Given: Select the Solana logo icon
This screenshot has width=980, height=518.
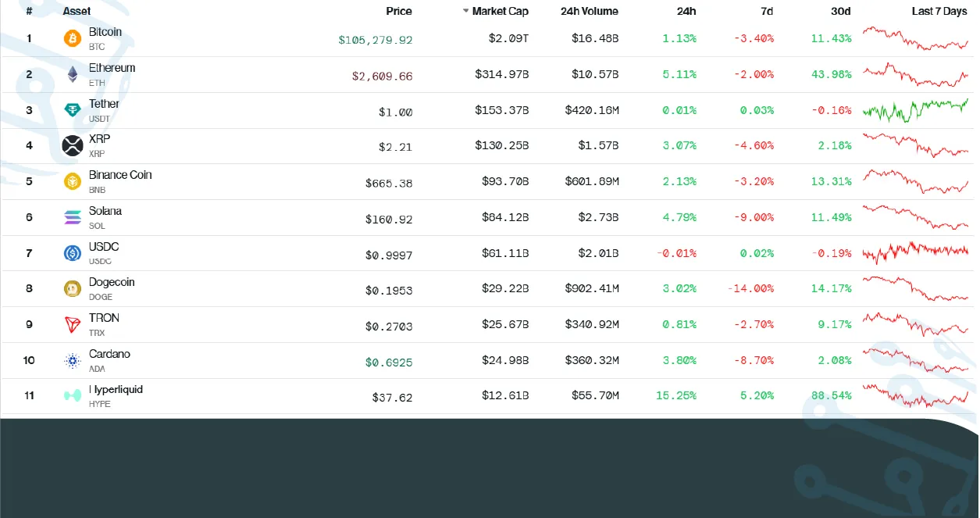Looking at the screenshot, I should 72,217.
